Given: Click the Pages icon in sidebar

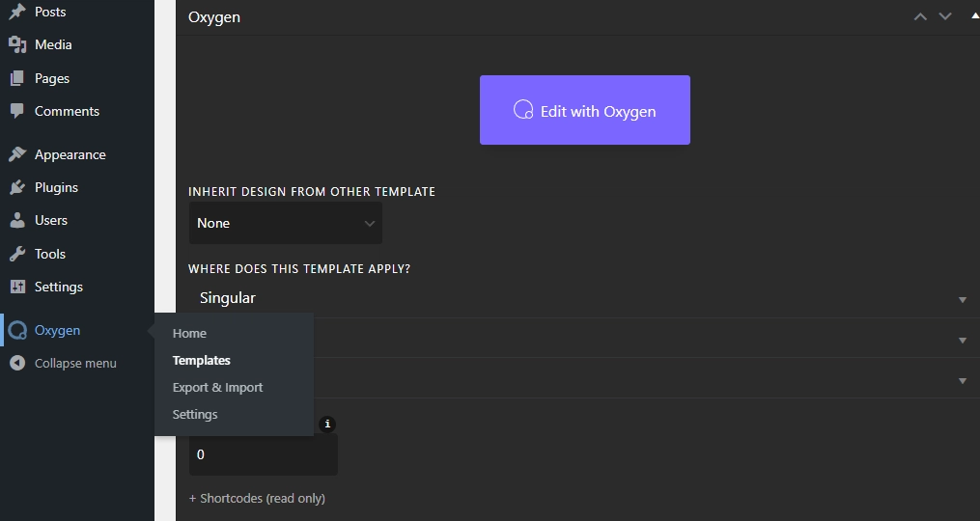Looking at the screenshot, I should tap(17, 78).
